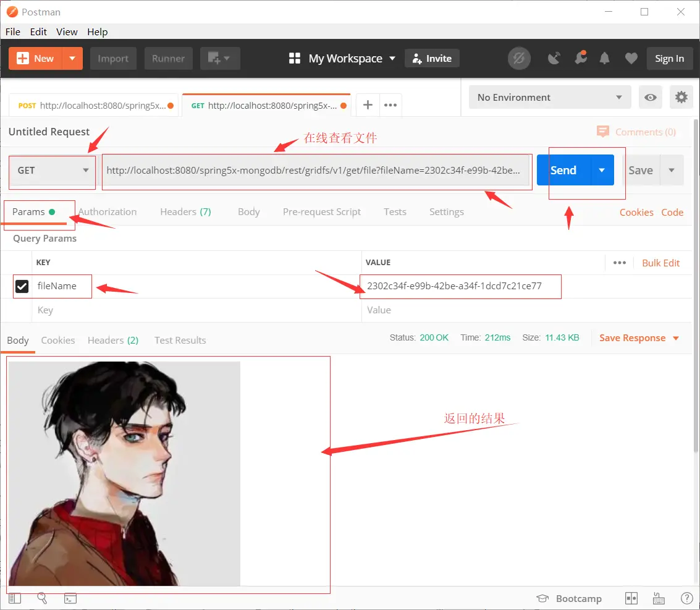The image size is (700, 610).
Task: Open tab options three-dots menu
Action: click(x=390, y=105)
